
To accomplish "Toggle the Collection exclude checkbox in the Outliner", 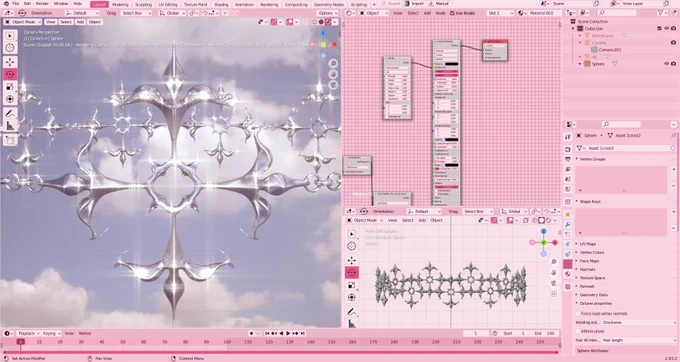I will (x=660, y=28).
